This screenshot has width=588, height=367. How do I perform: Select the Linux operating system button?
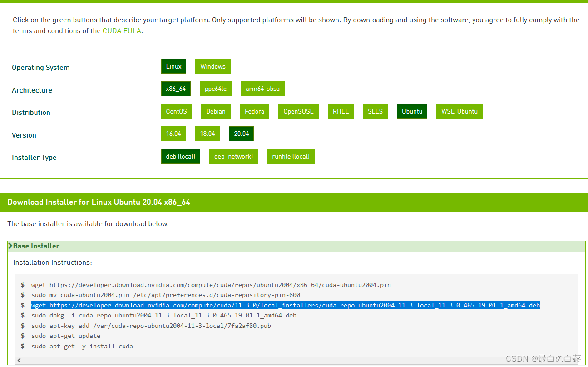[173, 66]
